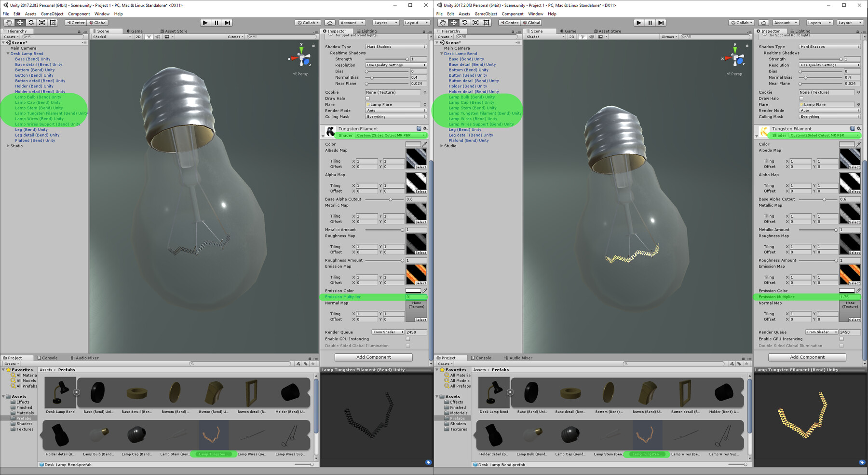Select the Rotate tool
The width and height of the screenshot is (868, 475).
(30, 23)
